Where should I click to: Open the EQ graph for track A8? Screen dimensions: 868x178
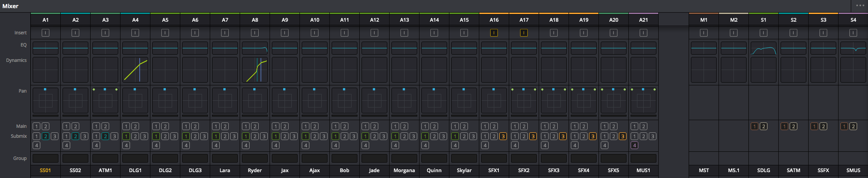click(255, 48)
